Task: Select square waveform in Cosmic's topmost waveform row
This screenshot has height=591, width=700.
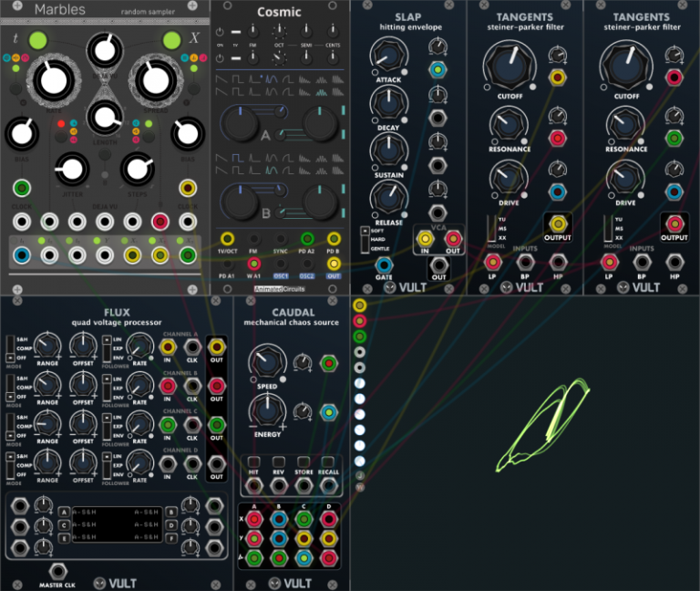Action: click(x=238, y=79)
